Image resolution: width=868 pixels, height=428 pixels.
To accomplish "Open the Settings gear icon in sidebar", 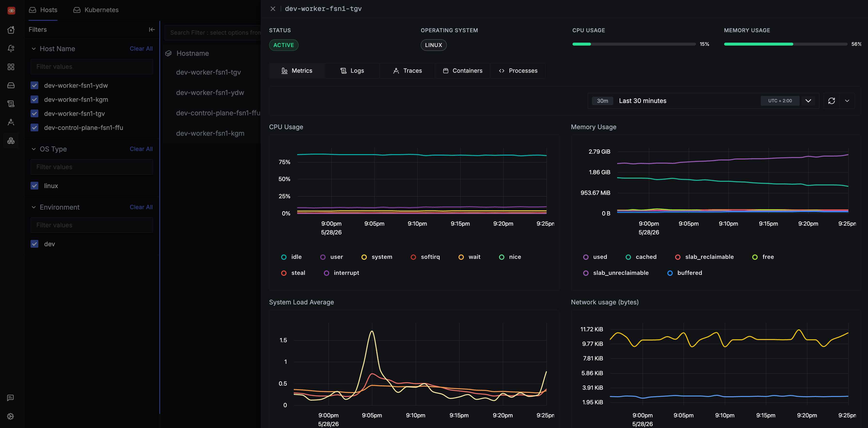I will pyautogui.click(x=10, y=416).
